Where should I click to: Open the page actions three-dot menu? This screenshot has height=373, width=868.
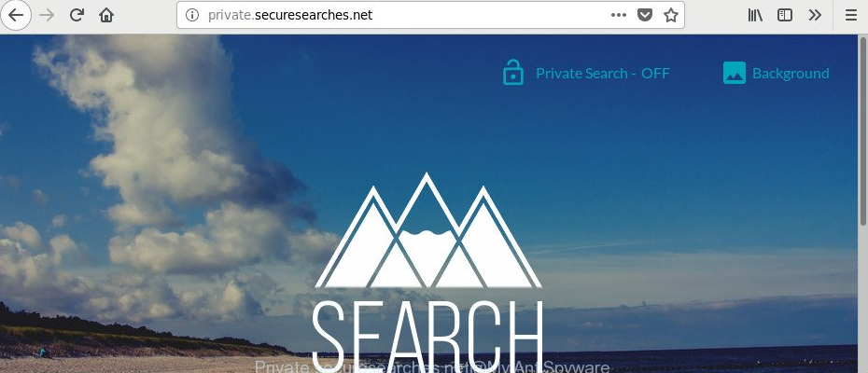point(619,15)
